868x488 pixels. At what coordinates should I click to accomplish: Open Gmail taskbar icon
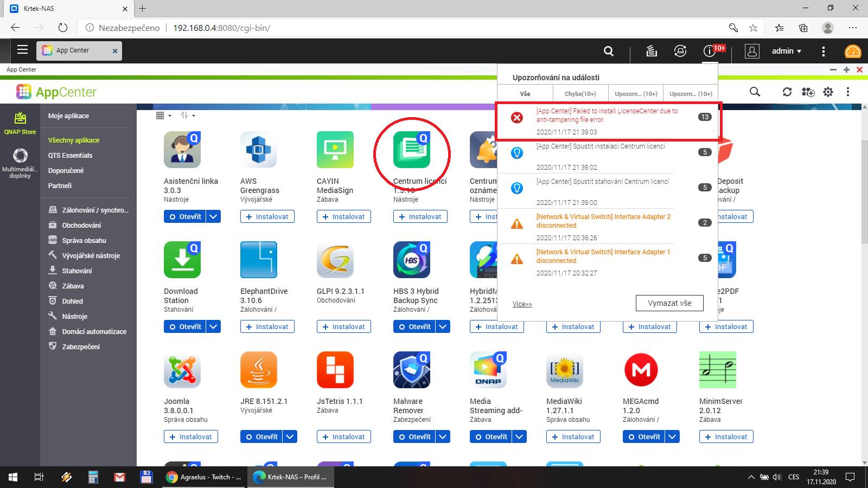(x=119, y=477)
